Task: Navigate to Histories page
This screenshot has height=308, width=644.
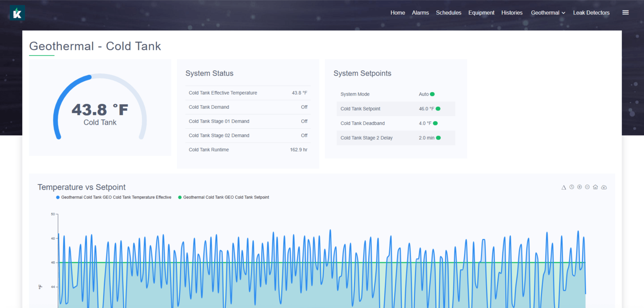Action: pyautogui.click(x=512, y=13)
